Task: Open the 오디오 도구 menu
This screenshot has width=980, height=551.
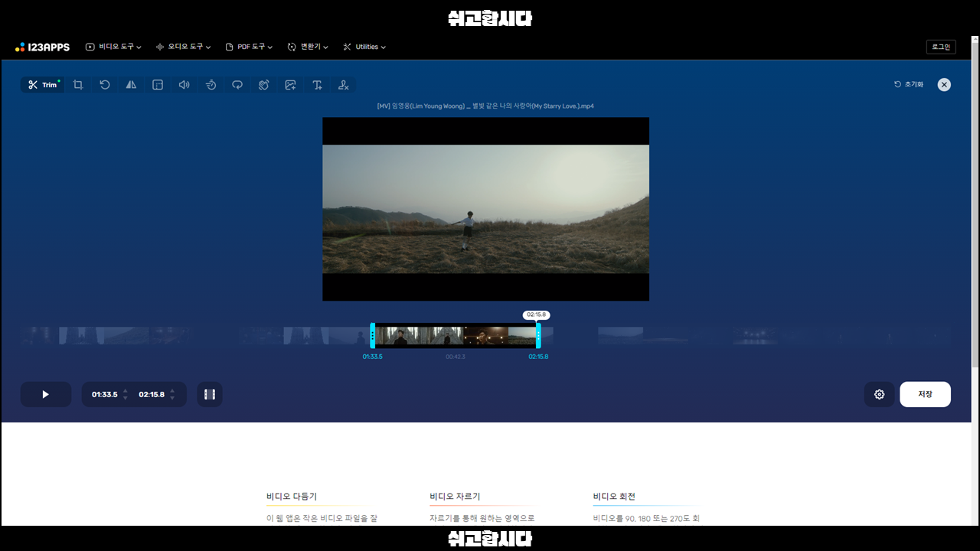Action: click(183, 47)
